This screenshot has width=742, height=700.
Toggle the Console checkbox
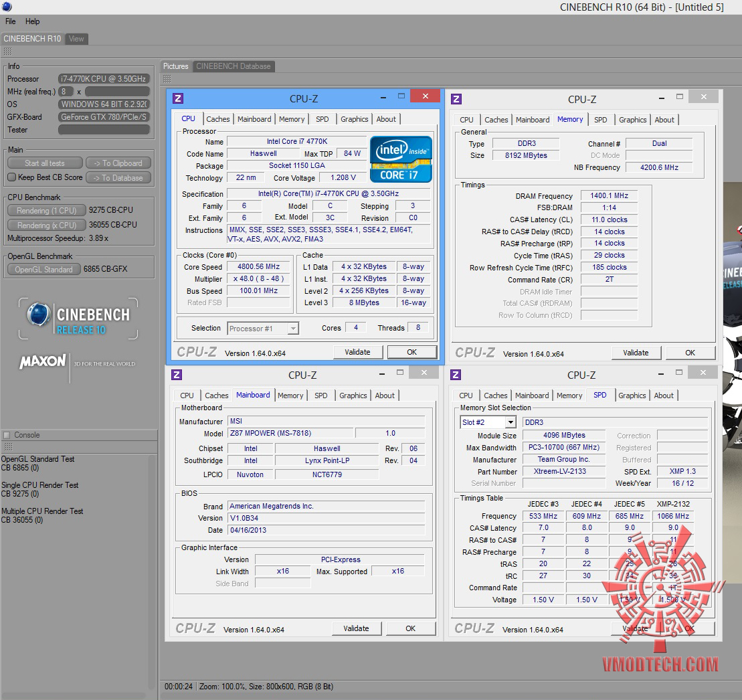pos(7,435)
